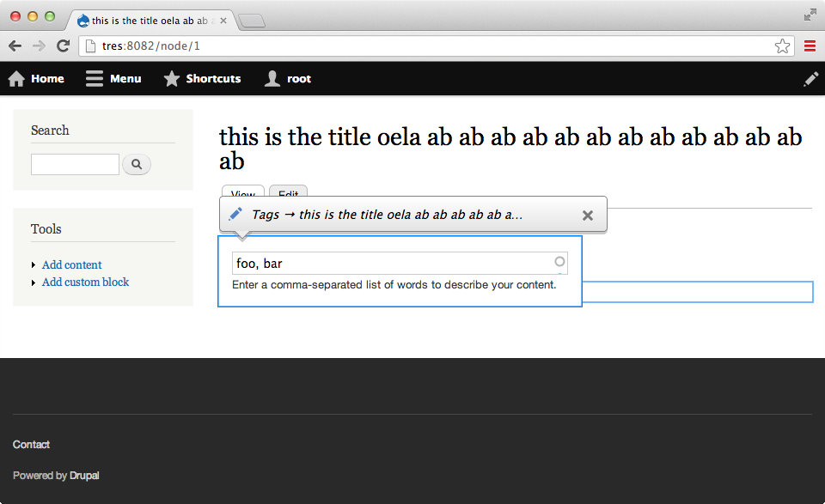Close the Tags quick-edit popup

click(x=587, y=215)
